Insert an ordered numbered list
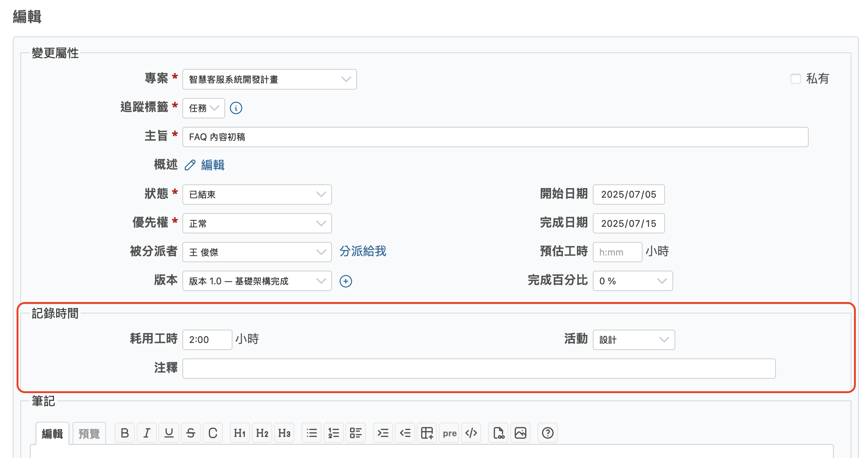Image resolution: width=868 pixels, height=458 pixels. (x=334, y=433)
